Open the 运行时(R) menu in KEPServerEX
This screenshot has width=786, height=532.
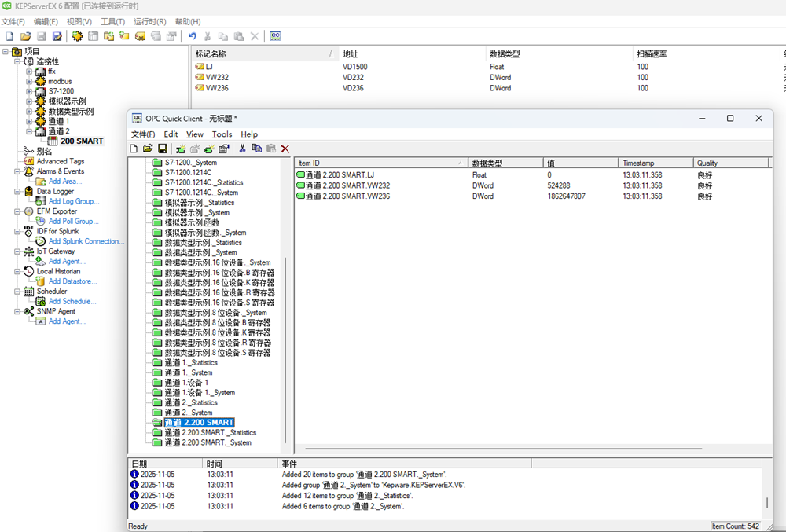tap(149, 21)
